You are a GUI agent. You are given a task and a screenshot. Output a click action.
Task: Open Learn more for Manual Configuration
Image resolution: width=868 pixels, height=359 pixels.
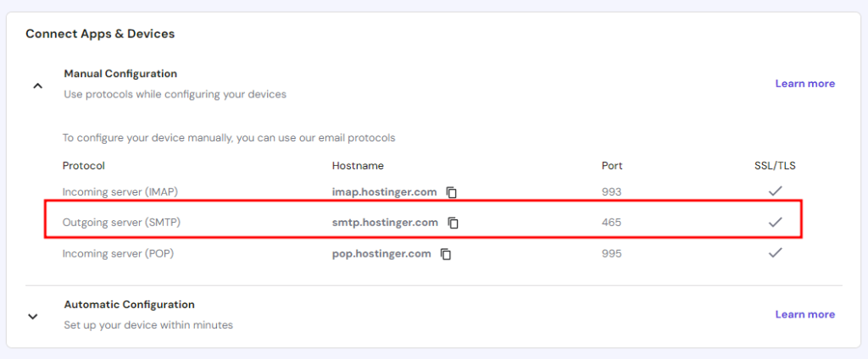tap(805, 84)
